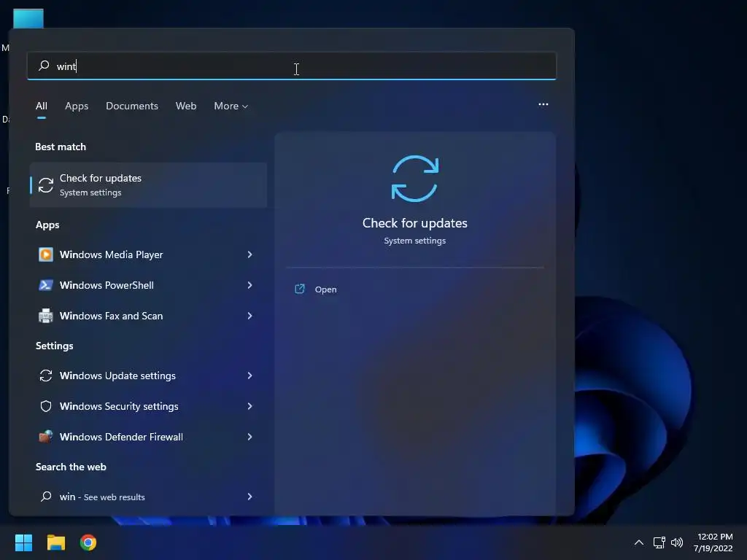Screen dimensions: 747x560
Task: Click the search text field containing 'wint'
Action: tap(292, 66)
